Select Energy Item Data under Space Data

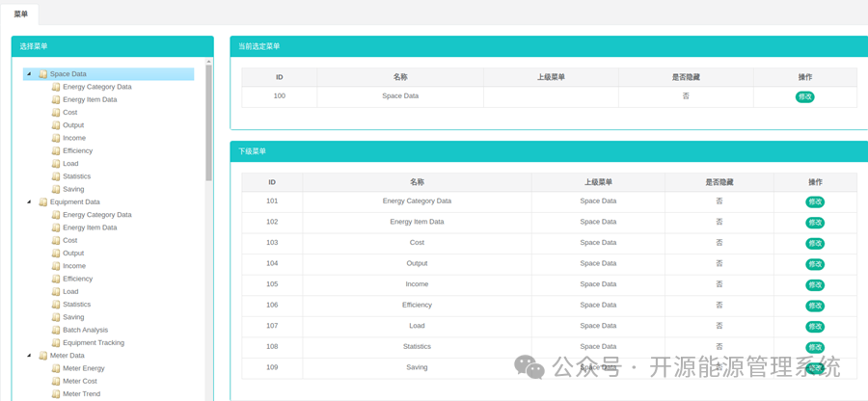90,99
